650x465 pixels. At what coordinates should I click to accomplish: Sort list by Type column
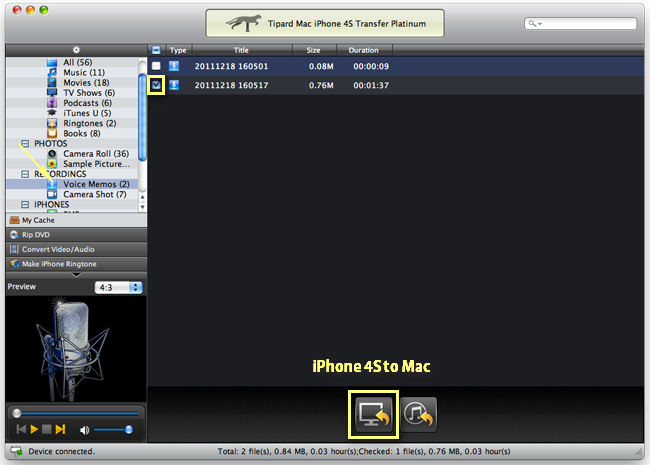pos(178,50)
